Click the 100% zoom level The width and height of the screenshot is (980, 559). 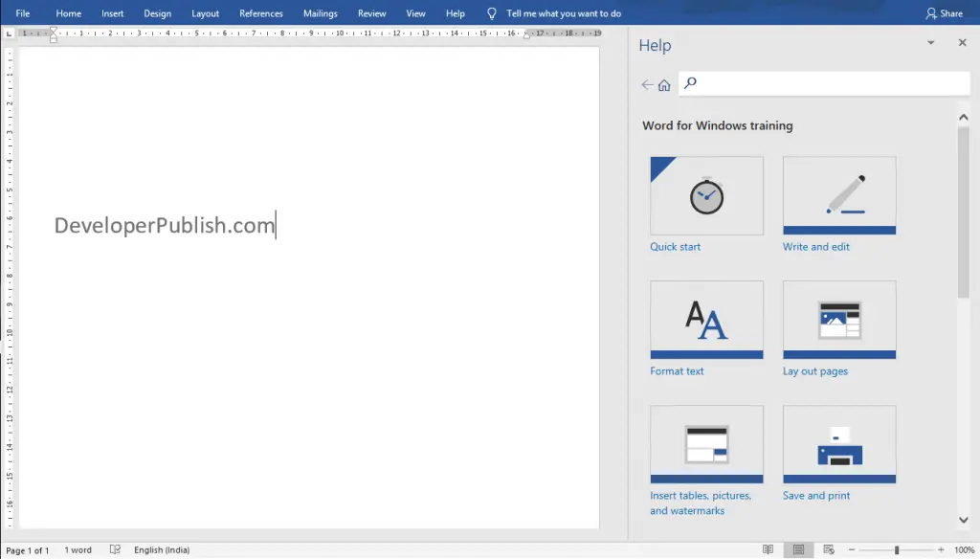tap(965, 550)
